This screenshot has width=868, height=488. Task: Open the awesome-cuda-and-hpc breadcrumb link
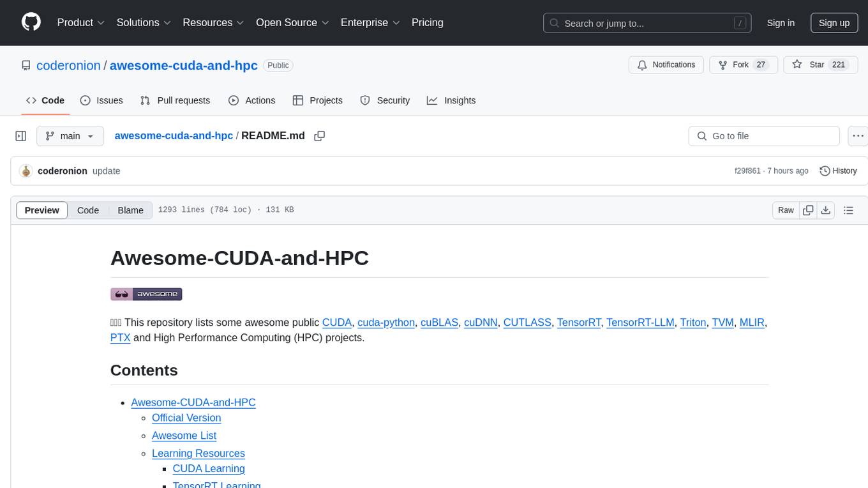click(x=174, y=135)
